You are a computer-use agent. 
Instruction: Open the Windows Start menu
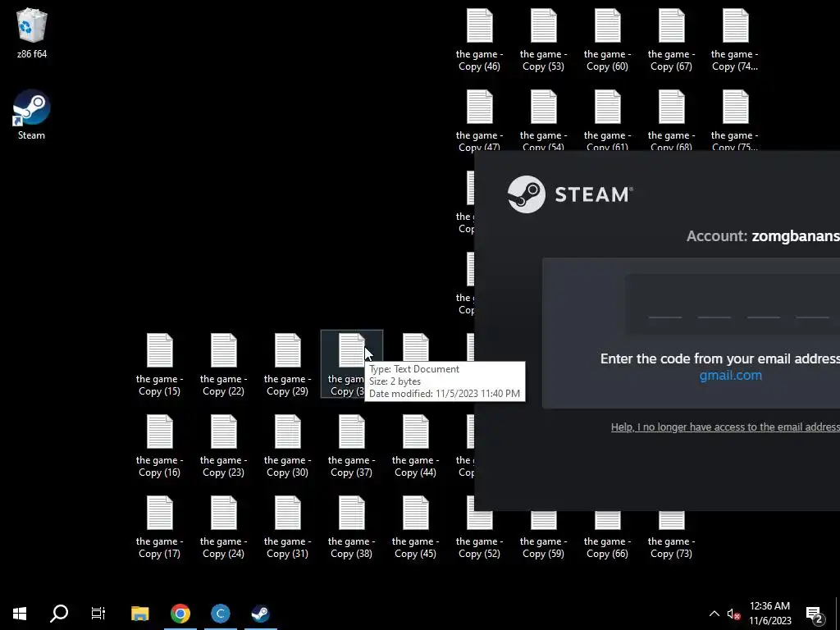[20, 614]
